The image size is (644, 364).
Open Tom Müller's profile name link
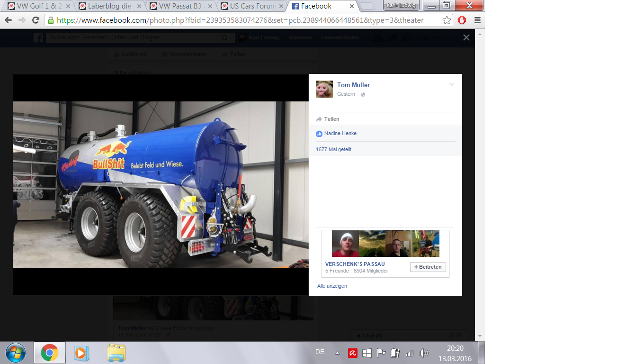pyautogui.click(x=353, y=85)
